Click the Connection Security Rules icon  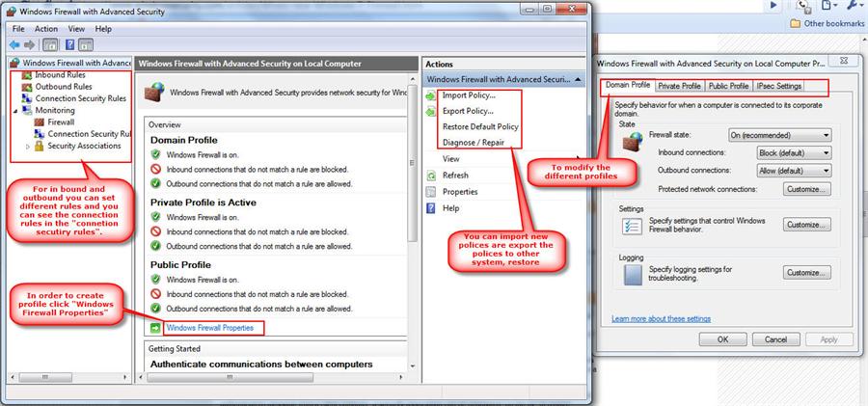coord(27,98)
